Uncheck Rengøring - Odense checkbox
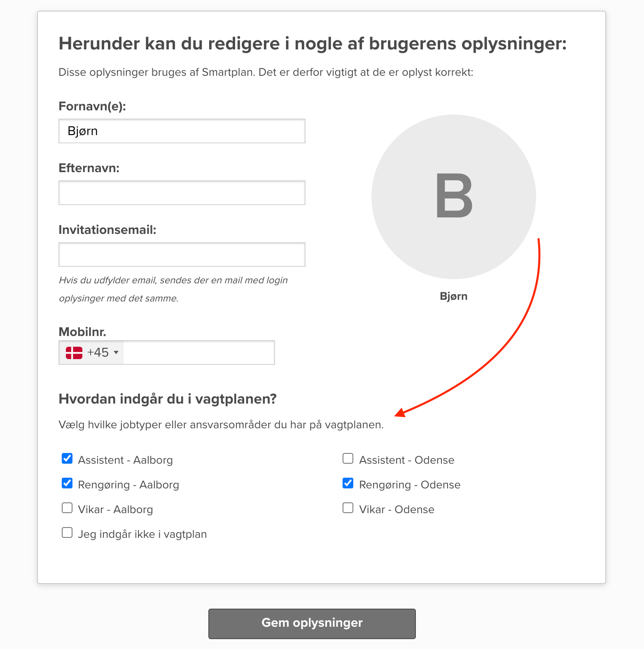 point(348,483)
